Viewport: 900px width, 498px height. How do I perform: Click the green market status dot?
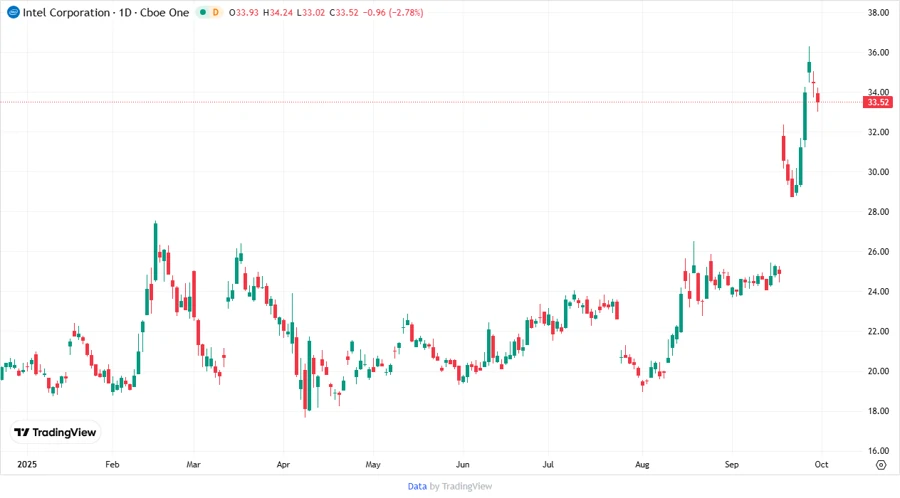click(203, 12)
